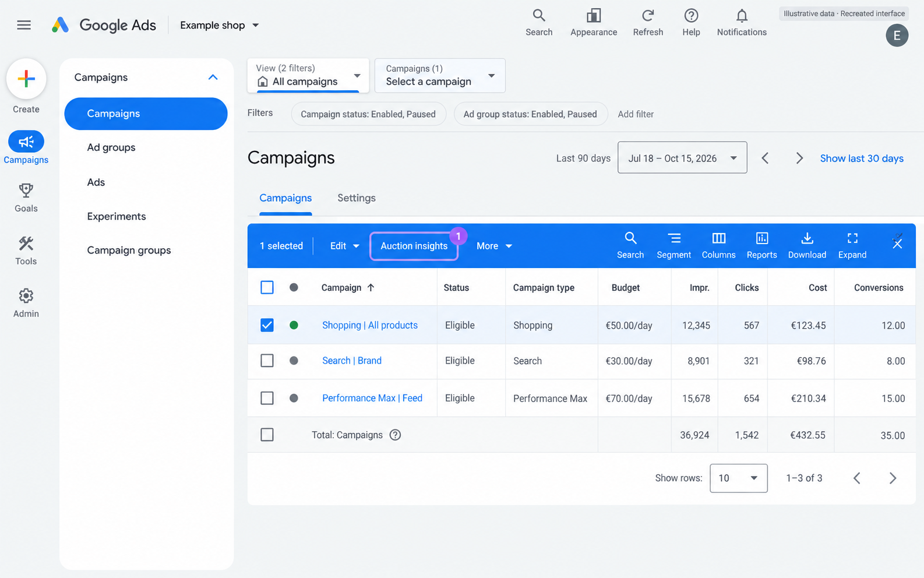Open Tools wrench icon
This screenshot has width=924, height=578.
click(x=26, y=243)
